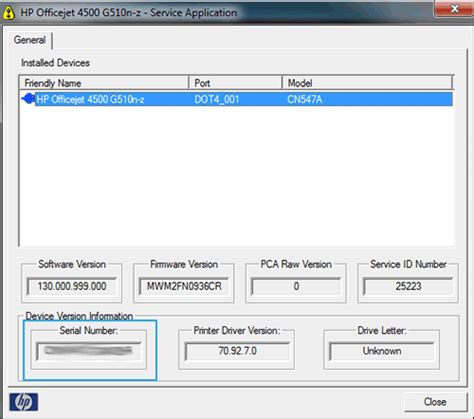Image resolution: width=474 pixels, height=419 pixels.
Task: Click the Port column header
Action: point(235,83)
